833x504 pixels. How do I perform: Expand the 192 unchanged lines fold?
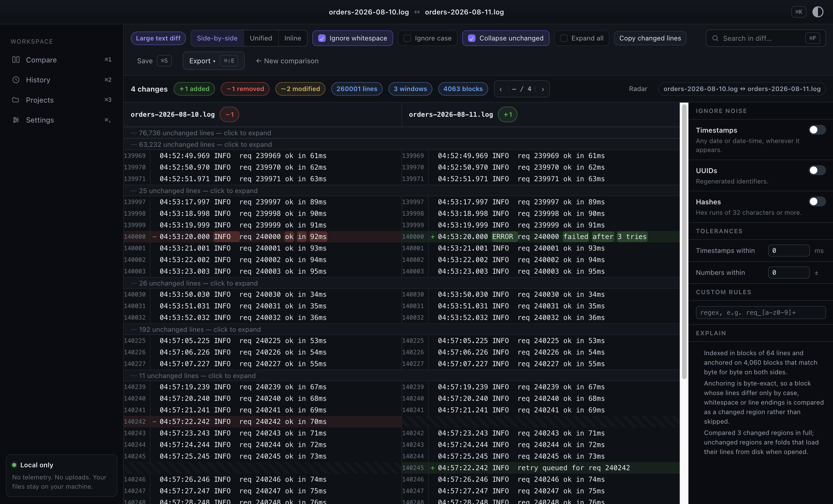(401, 329)
